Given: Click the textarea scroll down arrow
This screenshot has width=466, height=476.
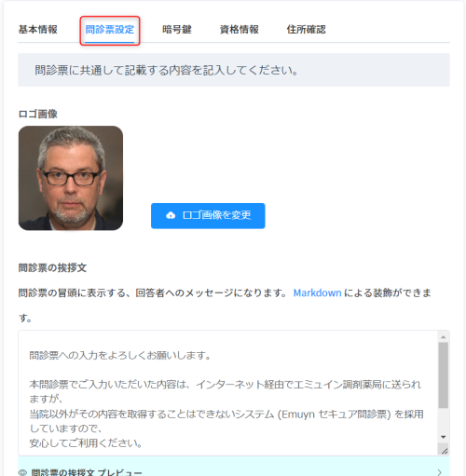Looking at the screenshot, I should click(x=444, y=437).
